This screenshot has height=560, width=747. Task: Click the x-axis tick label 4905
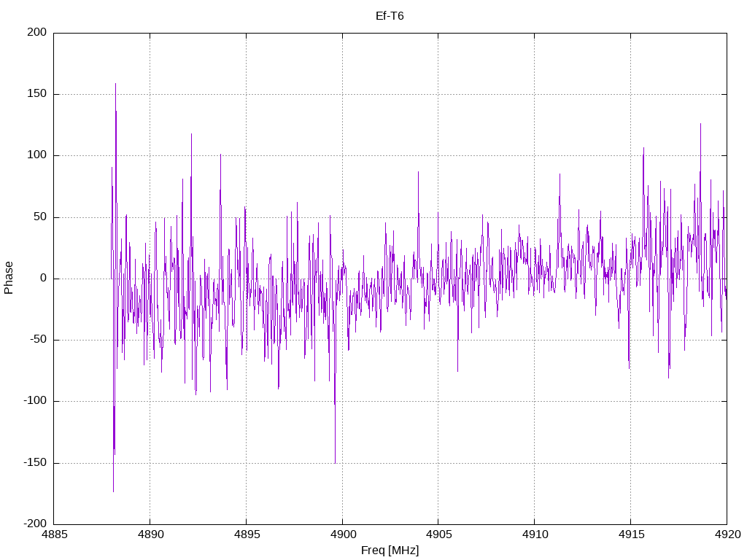[x=438, y=534]
